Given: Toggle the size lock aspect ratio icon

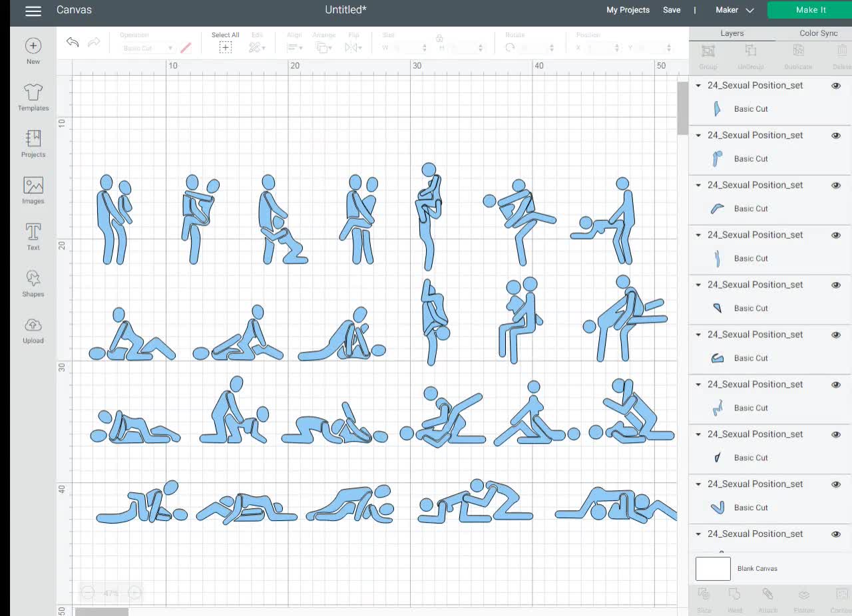Looking at the screenshot, I should pyautogui.click(x=439, y=39).
